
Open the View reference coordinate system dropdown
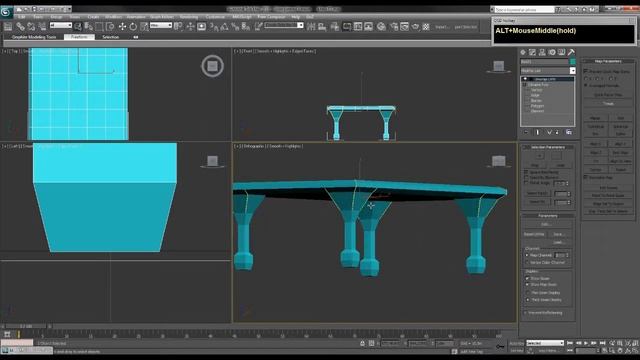click(x=161, y=25)
